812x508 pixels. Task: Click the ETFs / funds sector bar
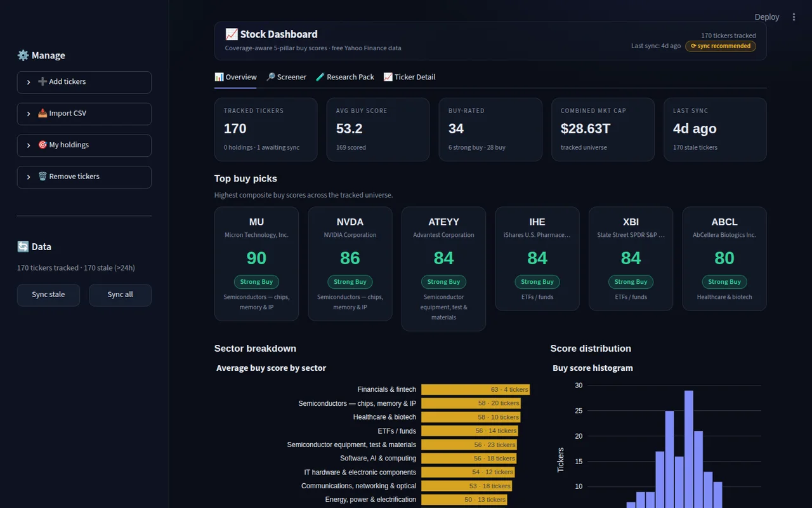click(469, 431)
